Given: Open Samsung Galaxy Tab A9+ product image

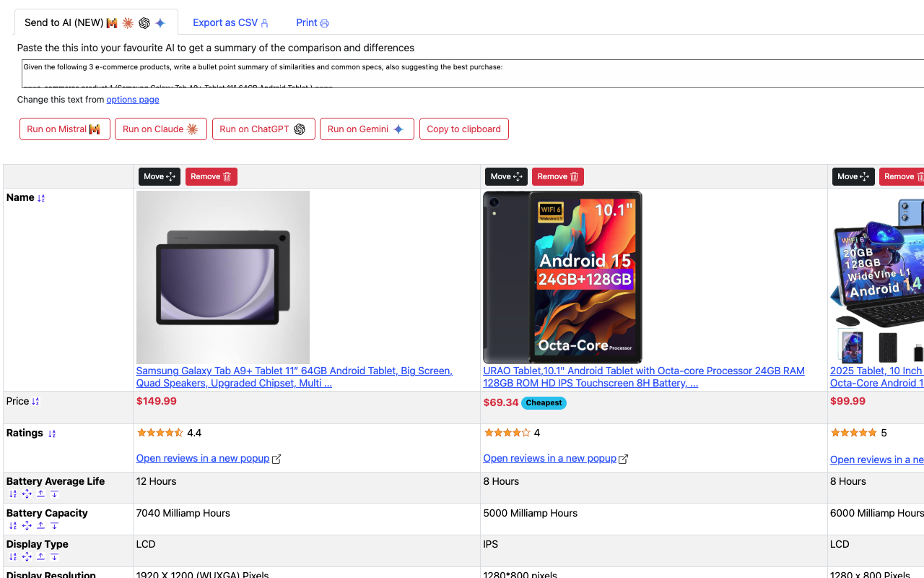Looking at the screenshot, I should coord(223,277).
